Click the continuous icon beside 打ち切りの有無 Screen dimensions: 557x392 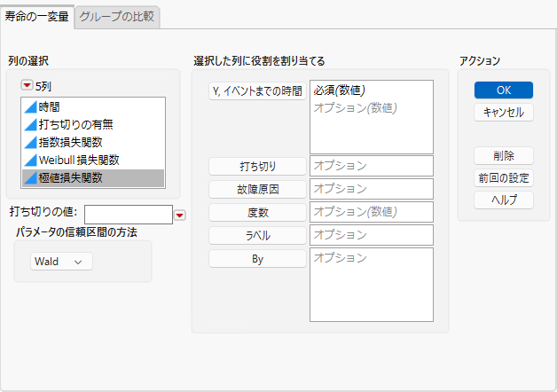click(x=31, y=125)
